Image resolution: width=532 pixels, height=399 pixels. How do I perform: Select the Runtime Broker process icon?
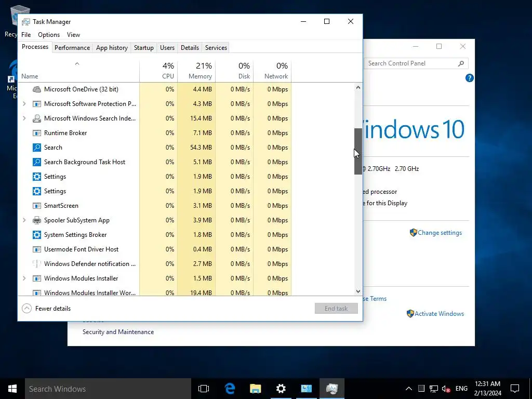37,133
